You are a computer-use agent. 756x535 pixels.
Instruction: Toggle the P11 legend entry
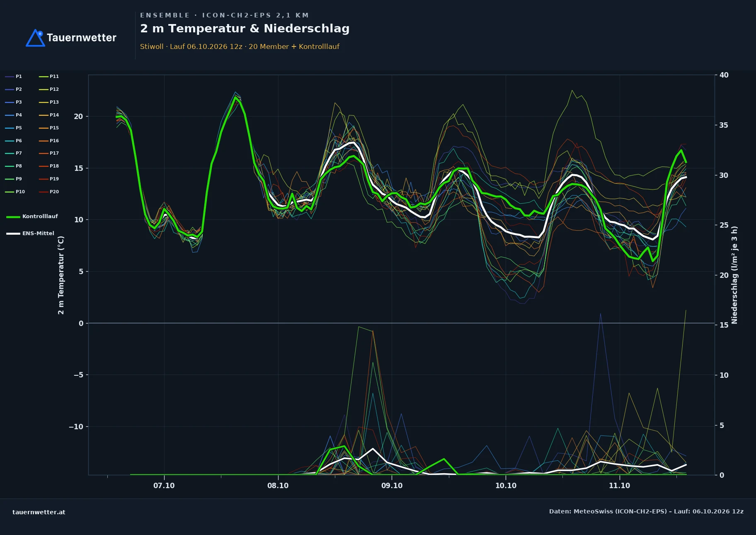coord(49,76)
